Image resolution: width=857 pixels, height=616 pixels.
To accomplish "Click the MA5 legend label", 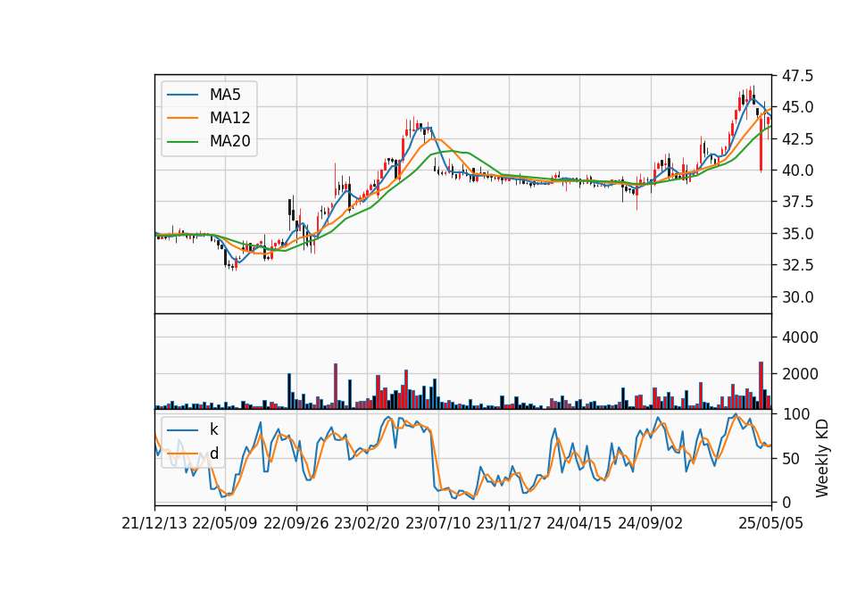I will point(225,95).
